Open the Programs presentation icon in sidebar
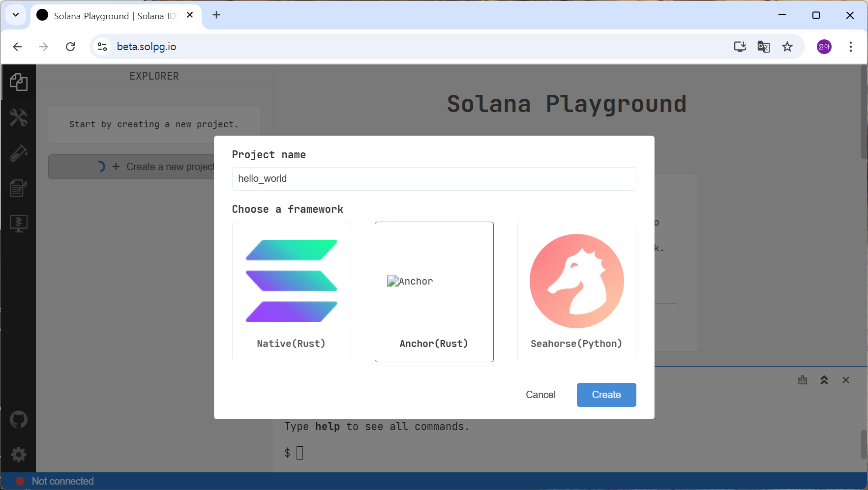 tap(19, 224)
